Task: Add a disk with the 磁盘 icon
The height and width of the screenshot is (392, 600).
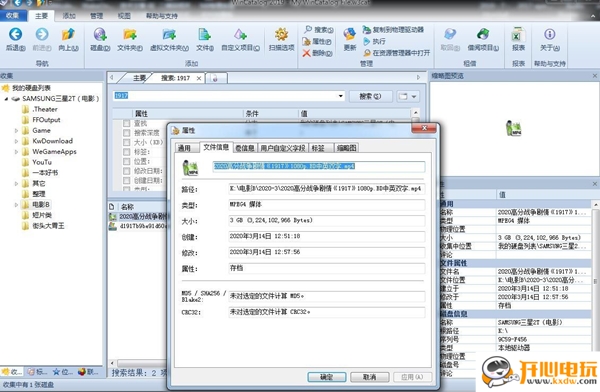Action: coord(100,34)
